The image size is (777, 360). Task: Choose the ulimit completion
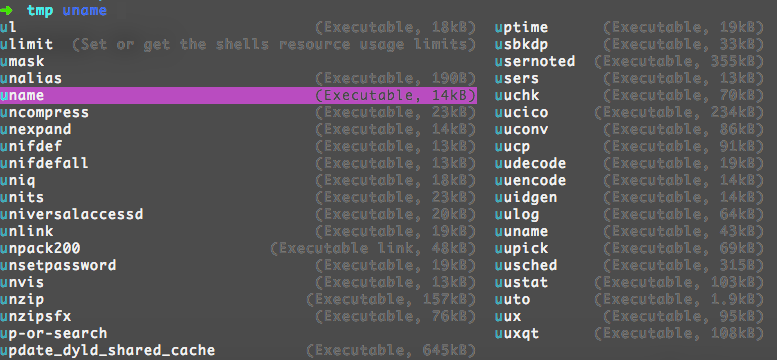[x=238, y=45]
